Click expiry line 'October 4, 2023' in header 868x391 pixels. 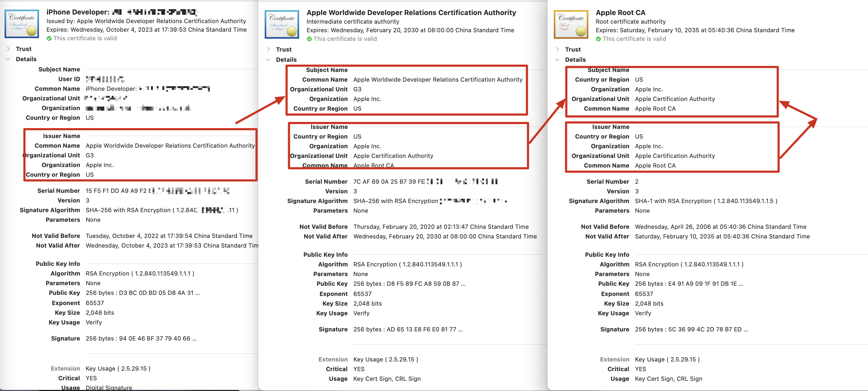[146, 30]
